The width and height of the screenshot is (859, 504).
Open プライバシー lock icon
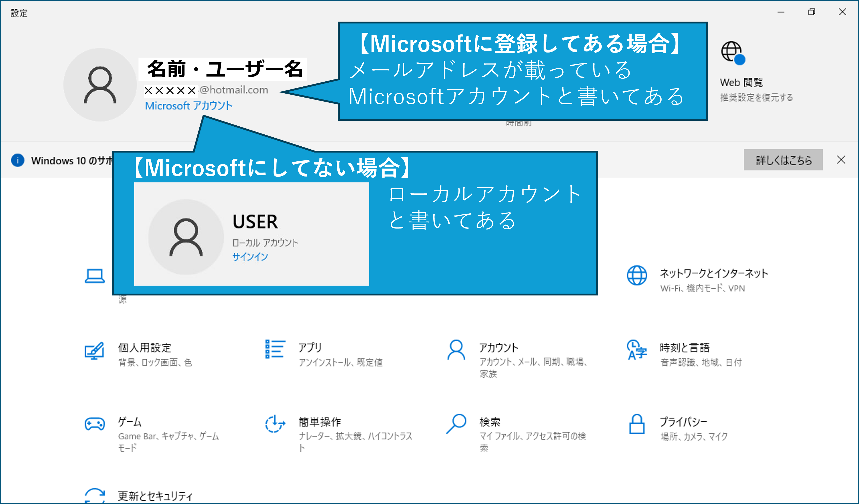coord(636,424)
